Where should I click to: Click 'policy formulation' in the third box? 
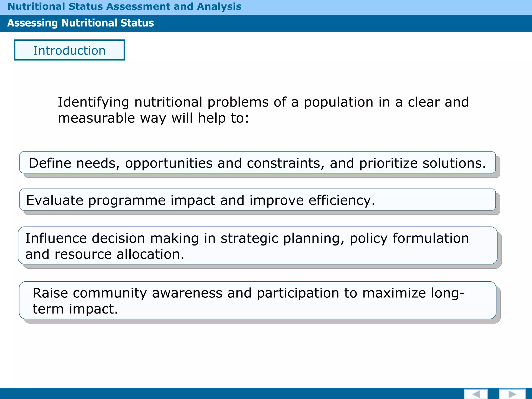409,238
